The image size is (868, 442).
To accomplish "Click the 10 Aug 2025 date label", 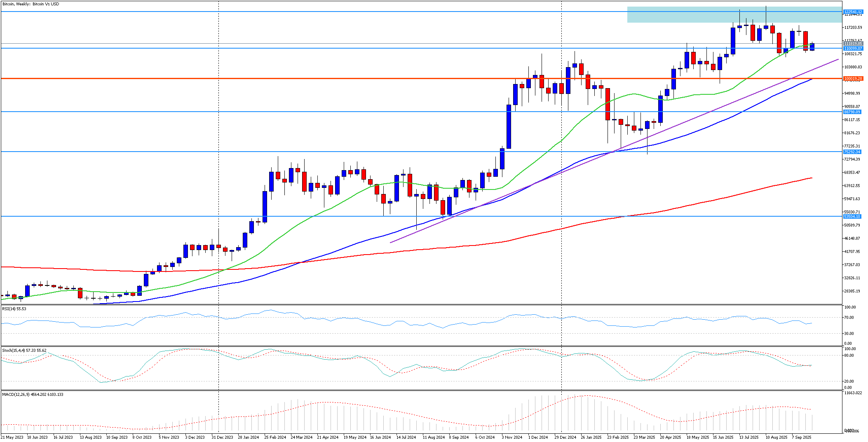I will coord(777,437).
